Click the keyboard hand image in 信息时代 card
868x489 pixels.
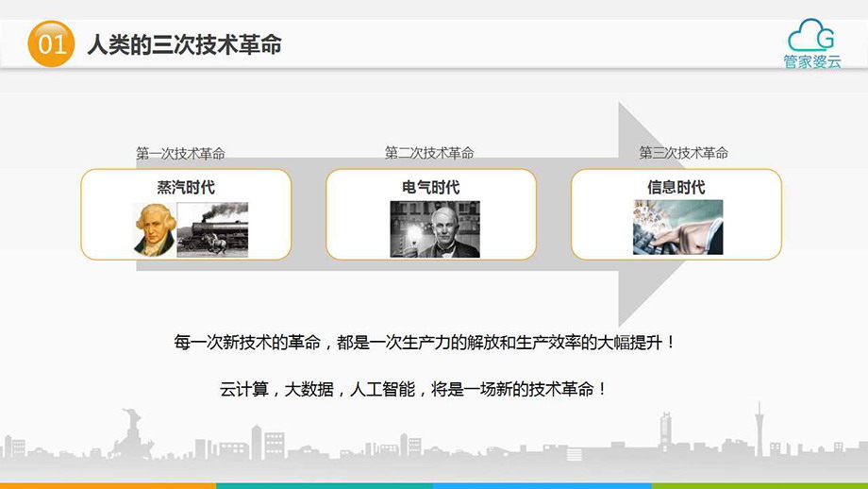pos(678,228)
